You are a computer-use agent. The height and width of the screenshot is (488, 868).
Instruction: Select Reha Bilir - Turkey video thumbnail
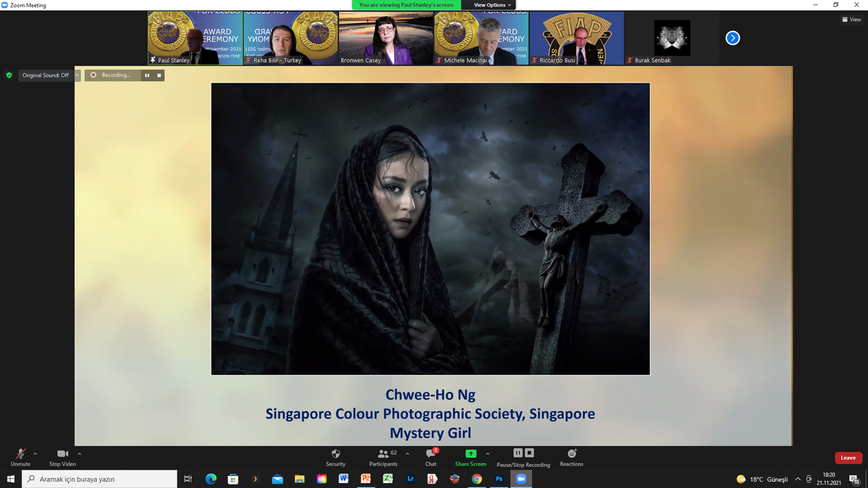[x=290, y=38]
